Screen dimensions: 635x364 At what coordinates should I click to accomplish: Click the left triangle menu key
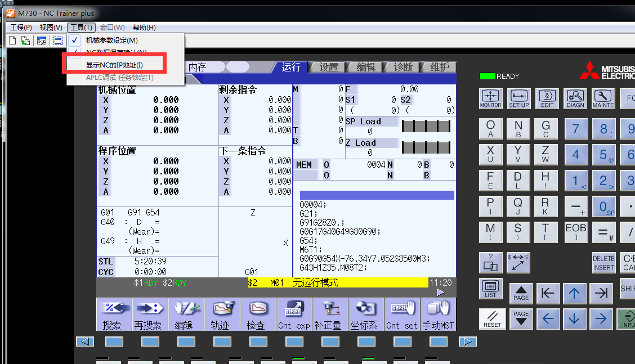point(85,341)
